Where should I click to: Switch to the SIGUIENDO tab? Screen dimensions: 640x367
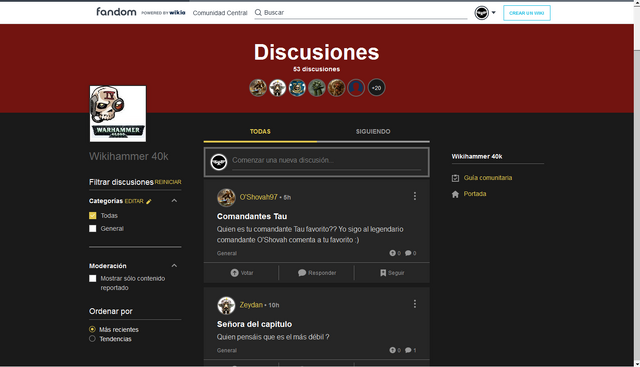coord(373,131)
